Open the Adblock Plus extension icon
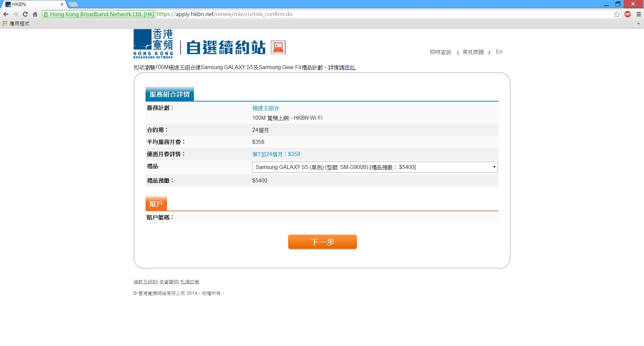The height and width of the screenshot is (346, 644). tap(628, 14)
